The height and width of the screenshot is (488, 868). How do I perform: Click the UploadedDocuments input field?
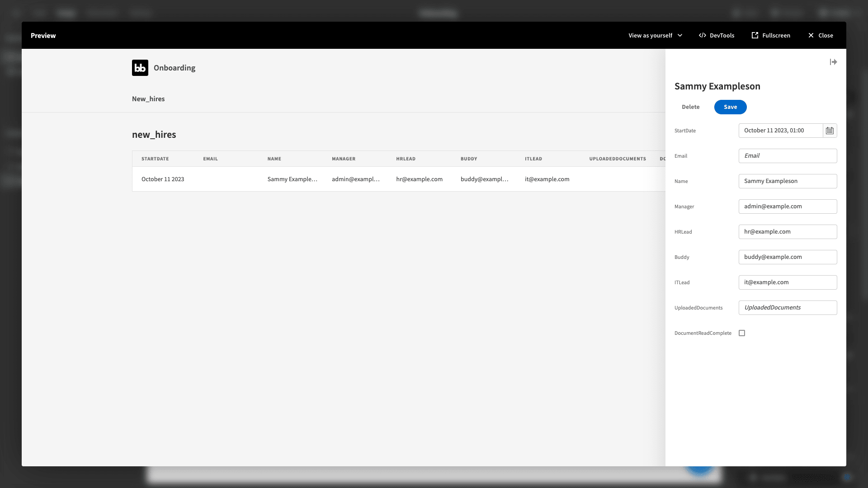coord(788,308)
